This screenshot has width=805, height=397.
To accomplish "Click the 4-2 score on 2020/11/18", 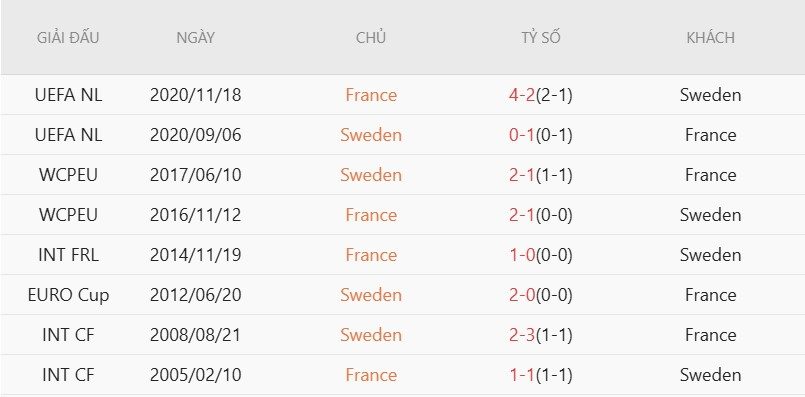I will click(x=522, y=95).
